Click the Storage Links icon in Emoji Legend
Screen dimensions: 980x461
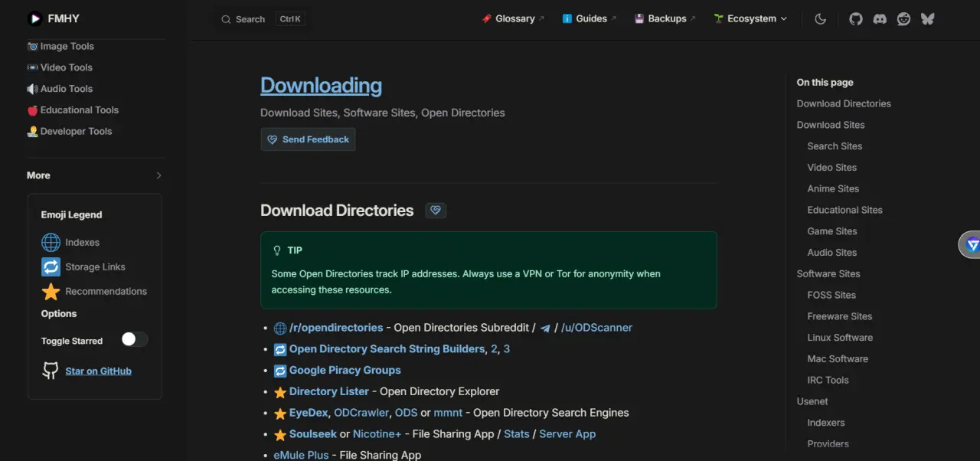point(51,266)
